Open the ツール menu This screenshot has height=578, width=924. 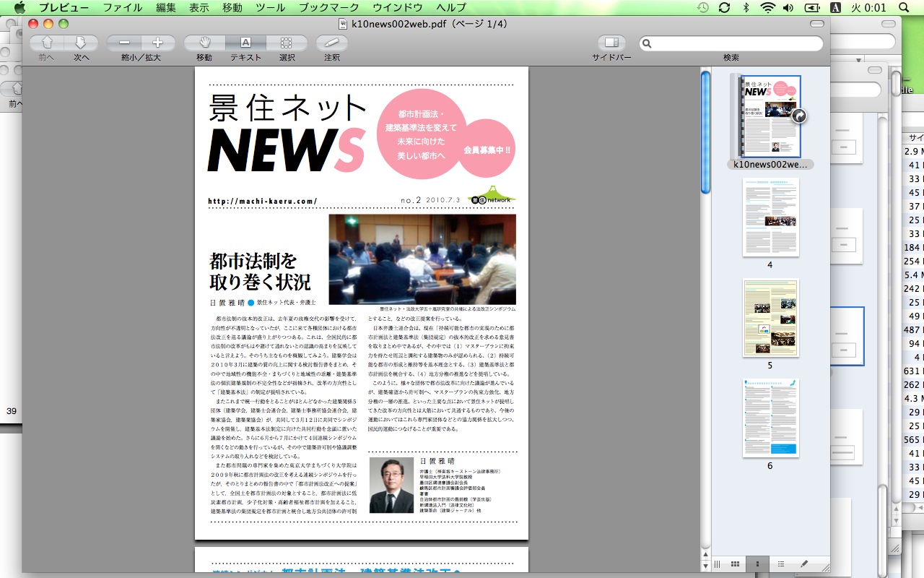271,8
